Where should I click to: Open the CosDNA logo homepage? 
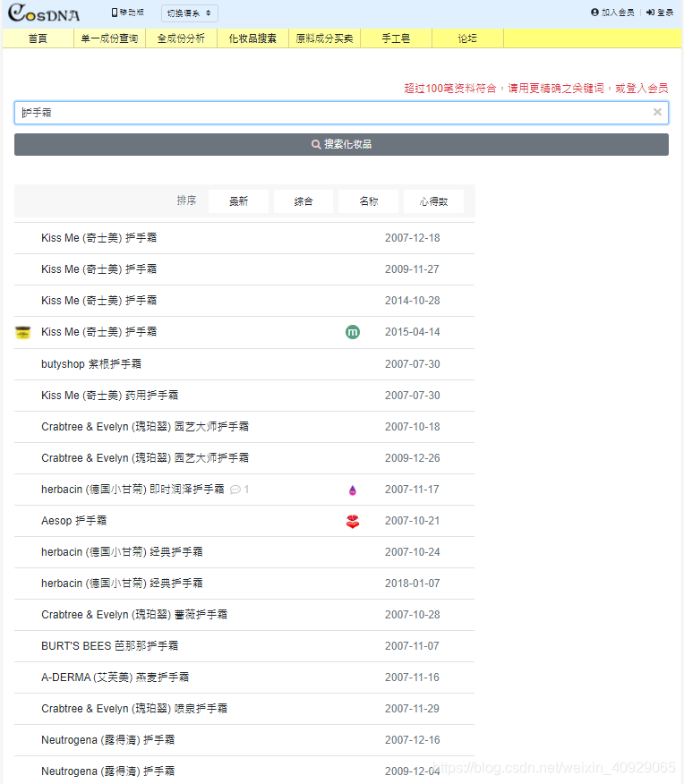coord(44,13)
